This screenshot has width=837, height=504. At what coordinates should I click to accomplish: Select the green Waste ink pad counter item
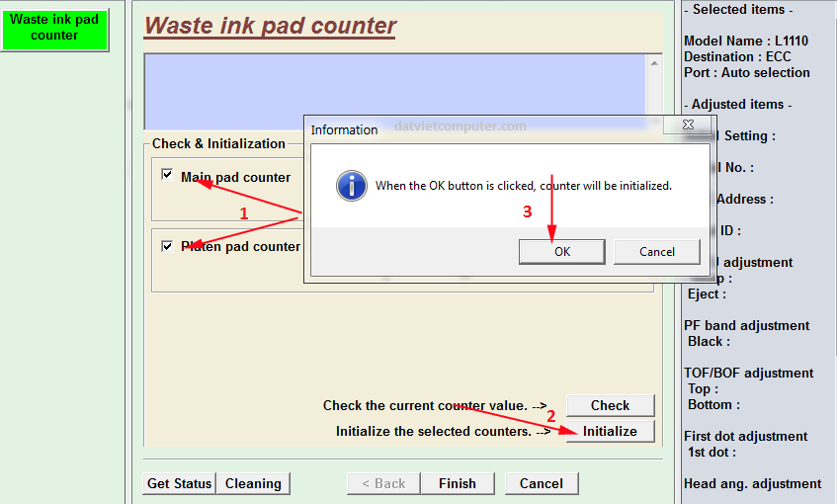pos(54,28)
